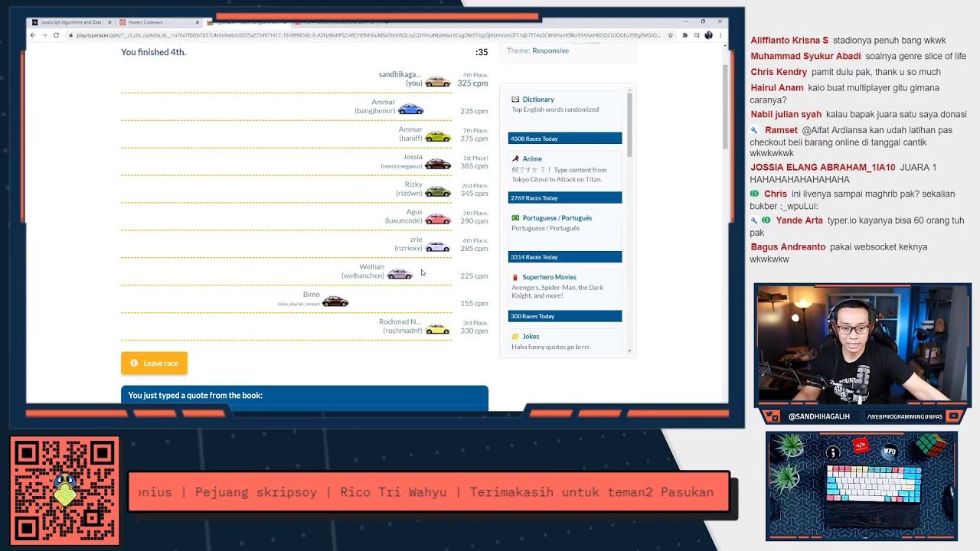Open the Superhero Movies category
Screen dimensions: 980x551
pyautogui.click(x=550, y=277)
